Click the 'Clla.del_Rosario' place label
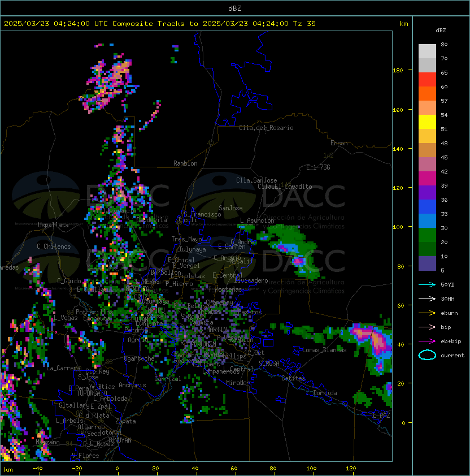The width and height of the screenshot is (470, 476). [x=266, y=128]
